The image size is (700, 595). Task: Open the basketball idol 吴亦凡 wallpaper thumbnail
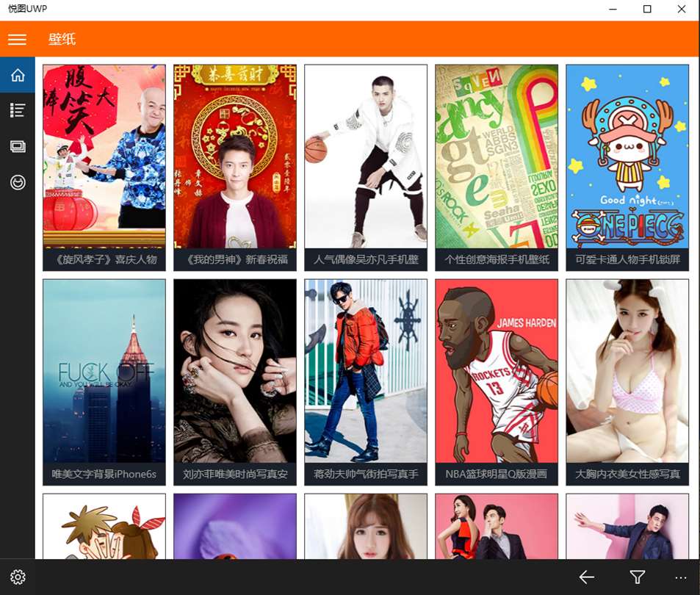(366, 156)
